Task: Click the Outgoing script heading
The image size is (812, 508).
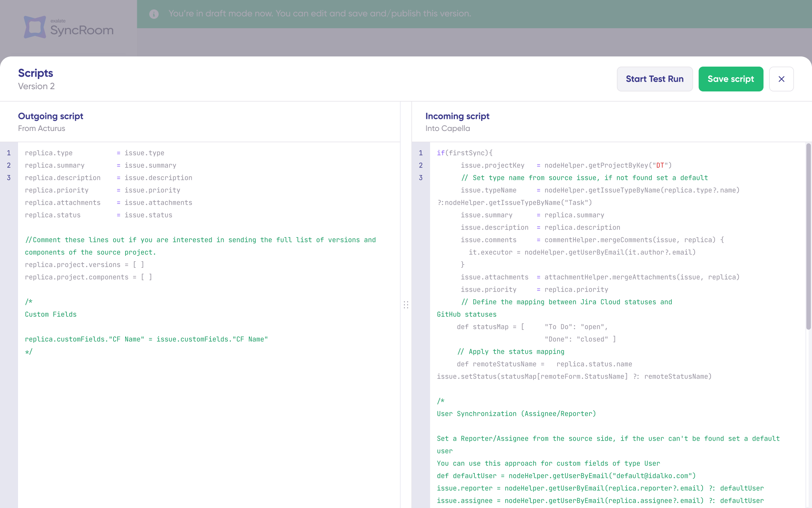Action: point(50,116)
